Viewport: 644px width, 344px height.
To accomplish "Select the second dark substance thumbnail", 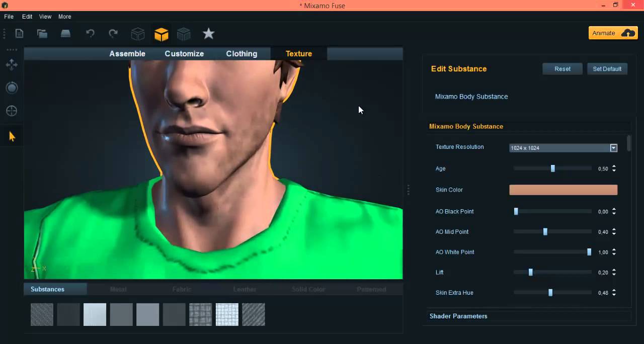I will coord(68,314).
